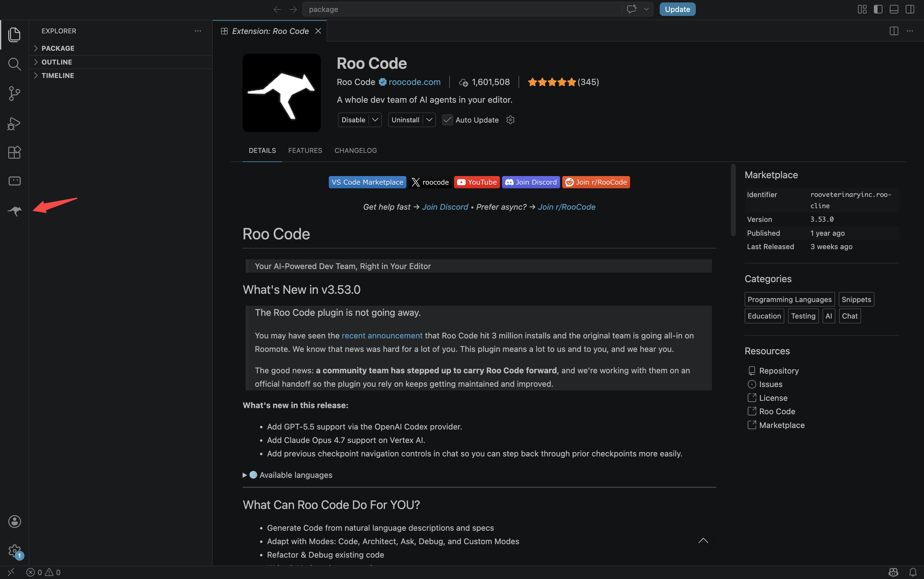Screen dimensions: 924x579
Task: Open the Explorer view in activity bar
Action: (14, 35)
